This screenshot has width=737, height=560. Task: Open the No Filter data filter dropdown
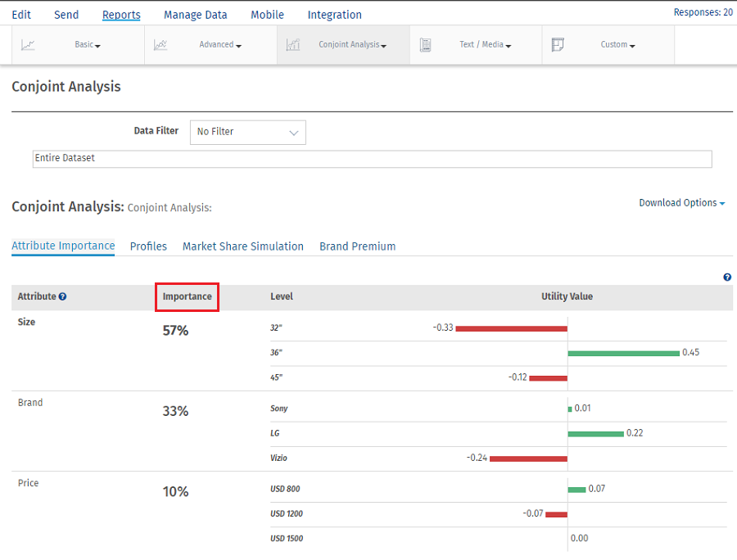(247, 132)
